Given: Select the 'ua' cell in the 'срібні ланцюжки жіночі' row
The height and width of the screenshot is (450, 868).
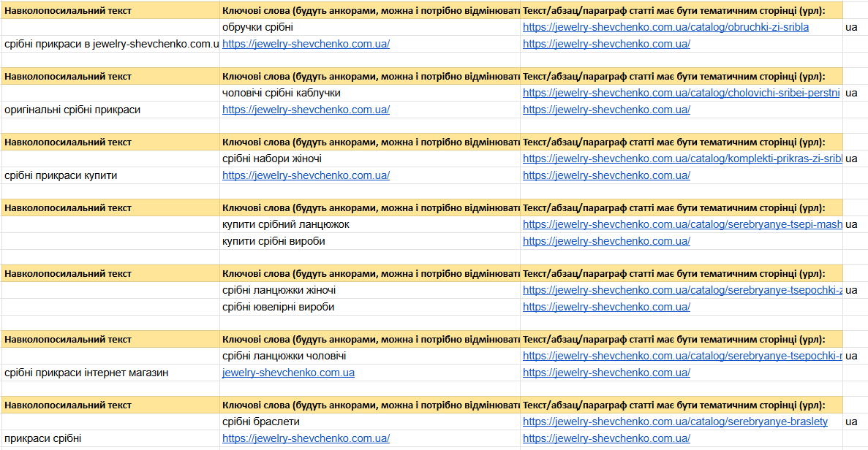Looking at the screenshot, I should pos(855,290).
